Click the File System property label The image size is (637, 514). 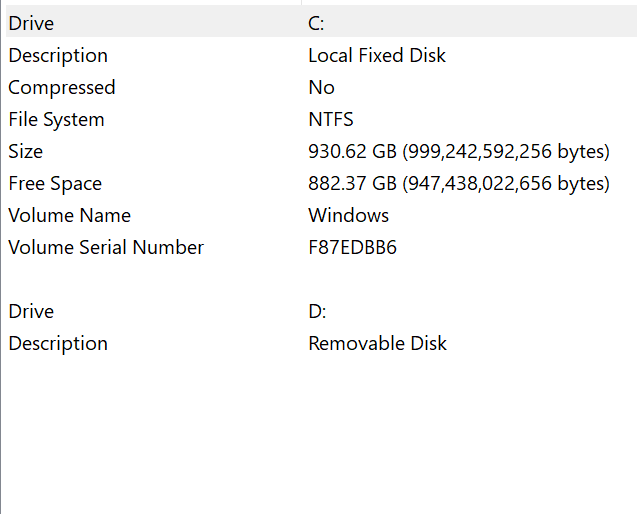point(56,119)
